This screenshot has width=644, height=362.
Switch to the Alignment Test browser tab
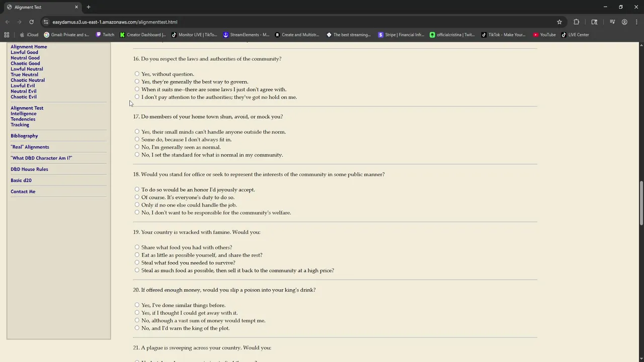click(42, 7)
